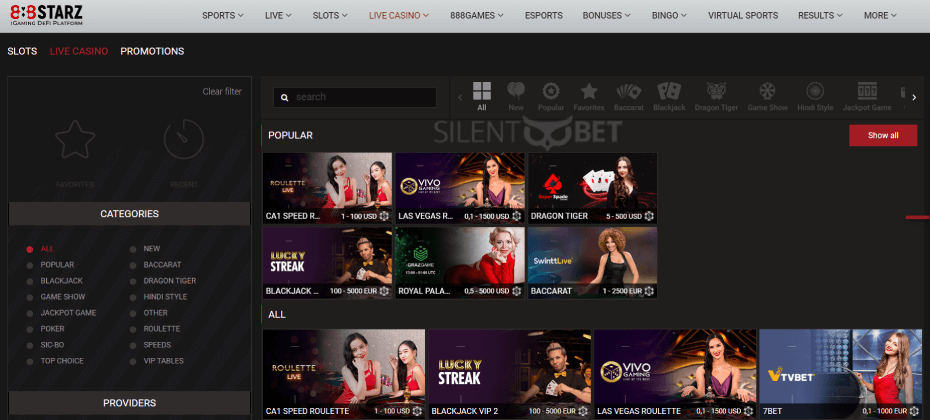The width and height of the screenshot is (930, 420).
Task: Select the POPULAR category radio button
Action: click(30, 265)
